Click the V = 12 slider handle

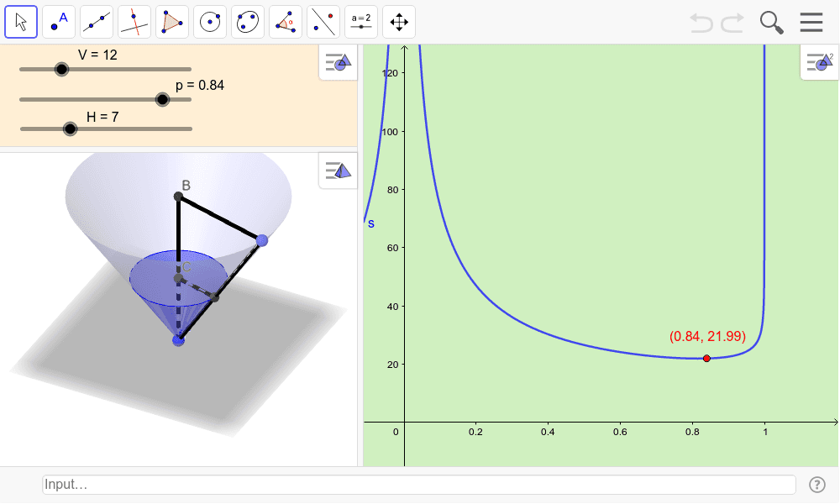pyautogui.click(x=61, y=69)
